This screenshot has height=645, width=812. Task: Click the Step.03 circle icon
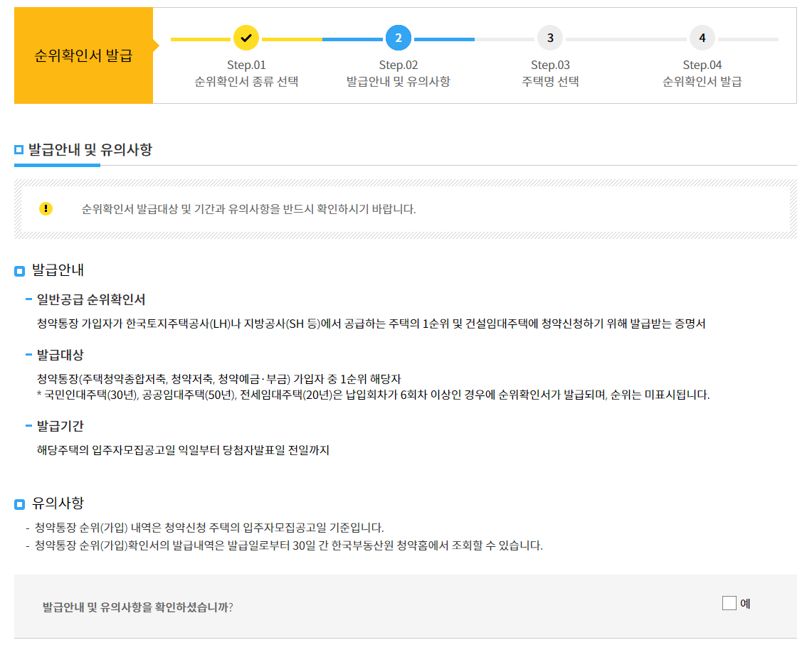coord(550,38)
